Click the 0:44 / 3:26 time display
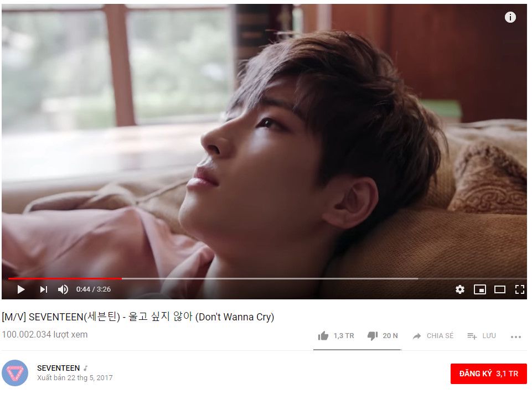The image size is (532, 394). tap(94, 289)
